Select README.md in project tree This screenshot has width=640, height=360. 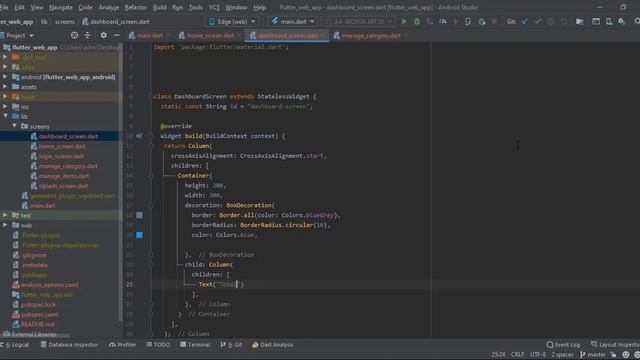[x=38, y=324]
